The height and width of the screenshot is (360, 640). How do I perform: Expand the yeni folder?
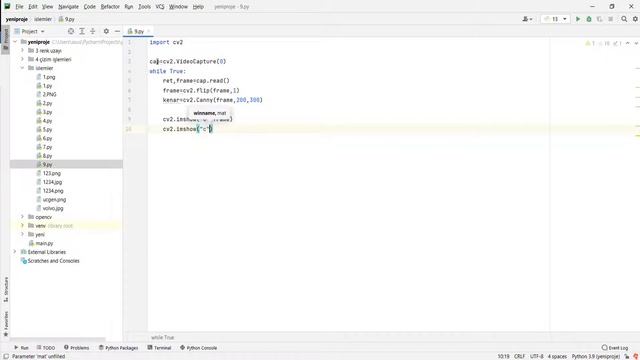[22, 234]
